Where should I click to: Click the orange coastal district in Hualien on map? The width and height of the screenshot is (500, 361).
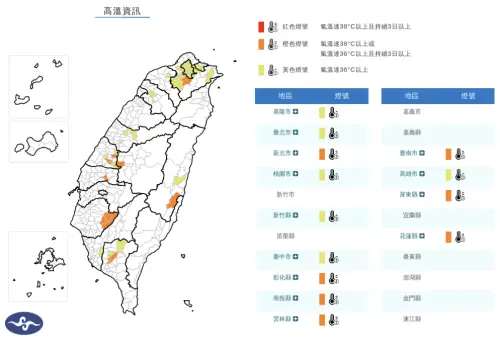coord(173,201)
